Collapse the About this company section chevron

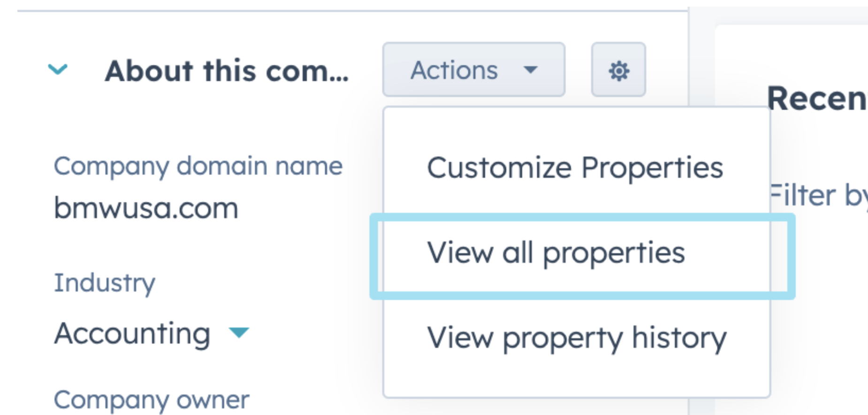58,70
